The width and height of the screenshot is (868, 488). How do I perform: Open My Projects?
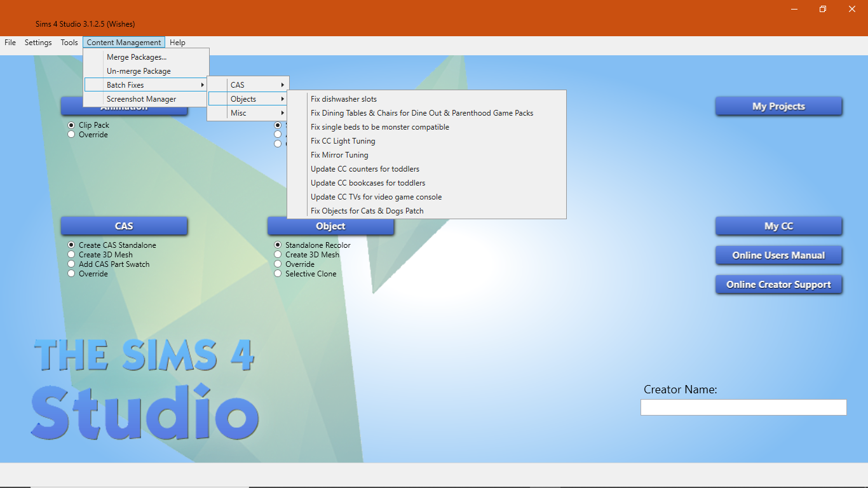pyautogui.click(x=778, y=107)
